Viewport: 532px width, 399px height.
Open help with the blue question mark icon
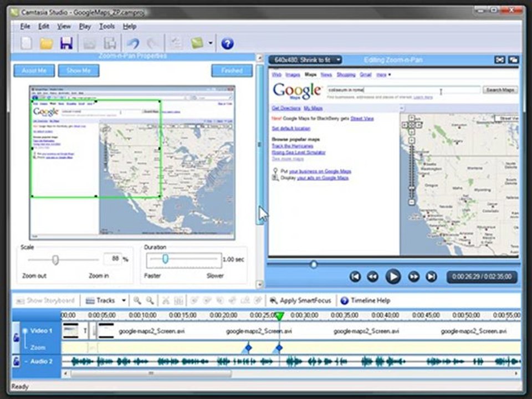(227, 43)
